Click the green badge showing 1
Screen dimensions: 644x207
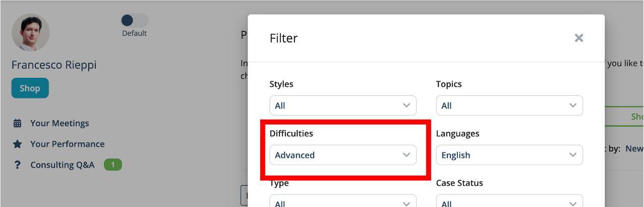click(113, 165)
